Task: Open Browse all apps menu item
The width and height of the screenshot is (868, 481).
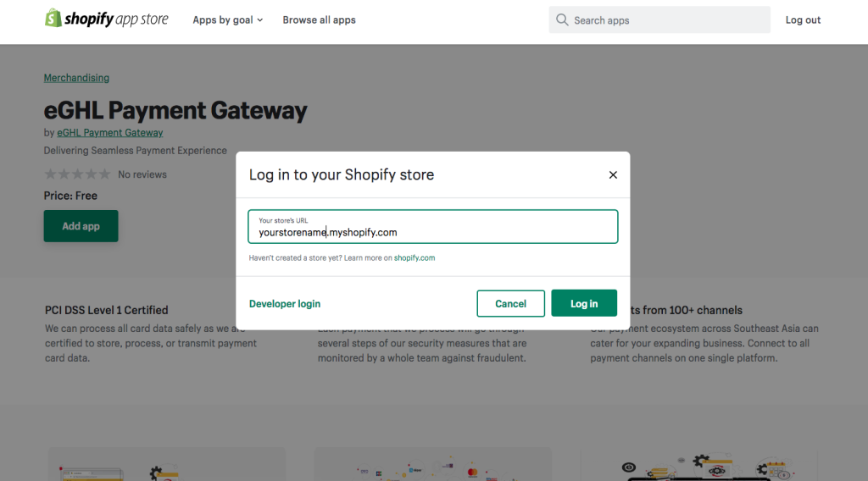Action: [x=319, y=20]
